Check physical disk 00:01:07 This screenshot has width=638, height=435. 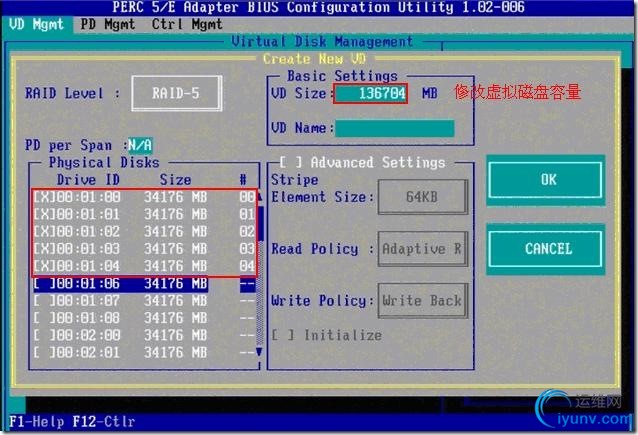(x=44, y=301)
